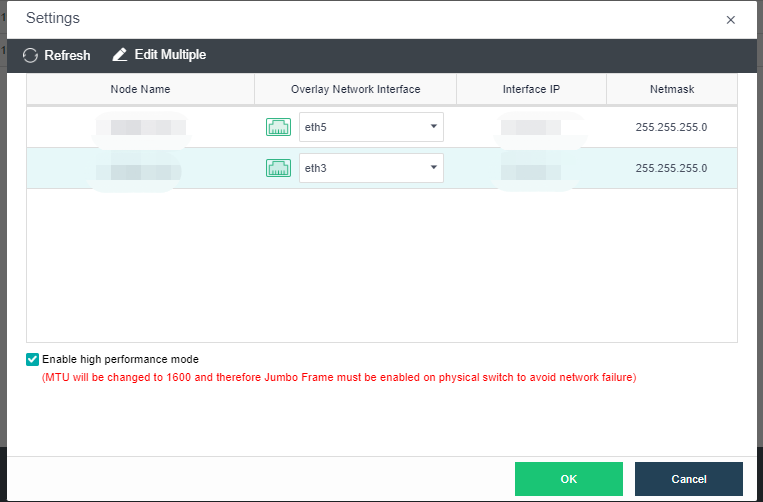Click the pencil icon for Edit Multiple
The height and width of the screenshot is (502, 763).
120,55
